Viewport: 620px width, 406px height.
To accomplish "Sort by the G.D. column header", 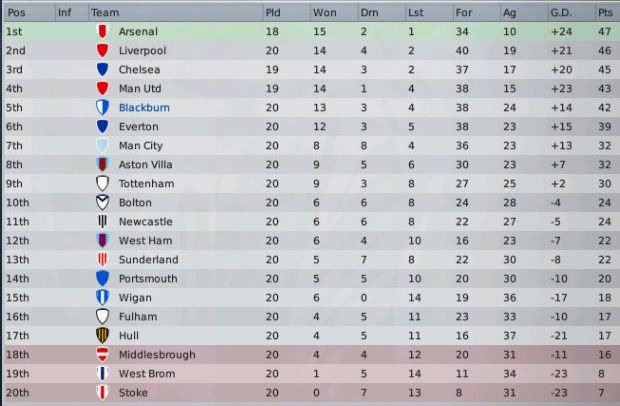I will [559, 12].
